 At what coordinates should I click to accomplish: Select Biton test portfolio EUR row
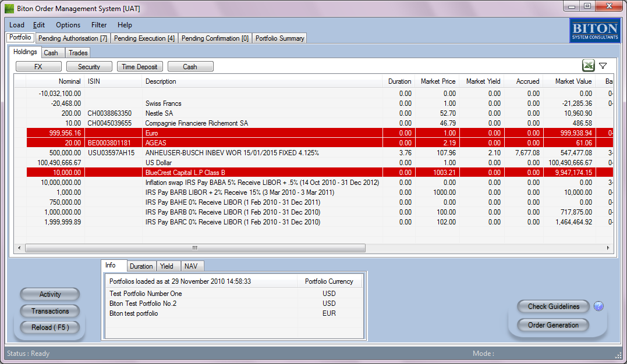233,313
